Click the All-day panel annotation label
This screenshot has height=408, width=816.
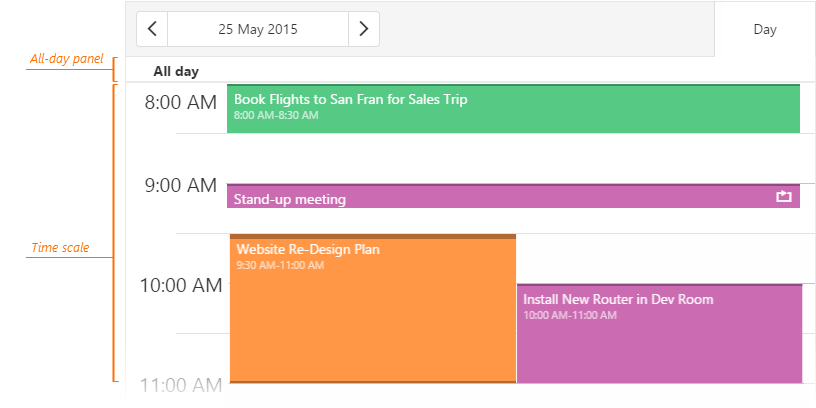click(x=66, y=60)
